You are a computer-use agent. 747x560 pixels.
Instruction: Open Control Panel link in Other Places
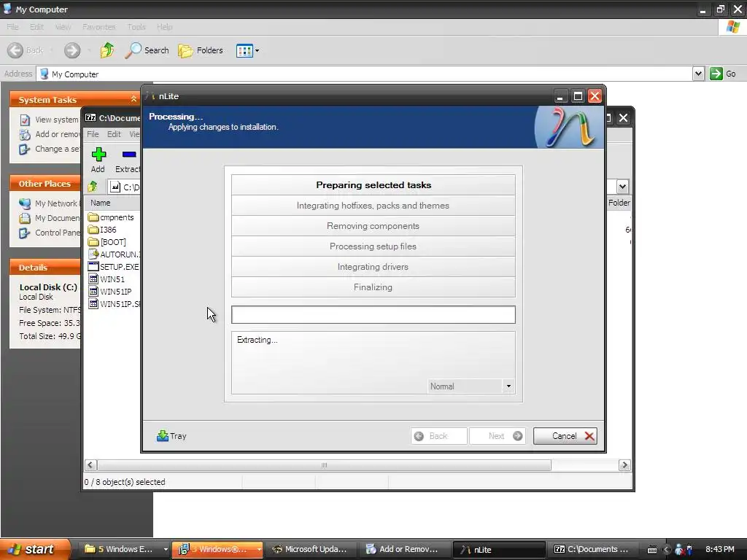(50, 233)
